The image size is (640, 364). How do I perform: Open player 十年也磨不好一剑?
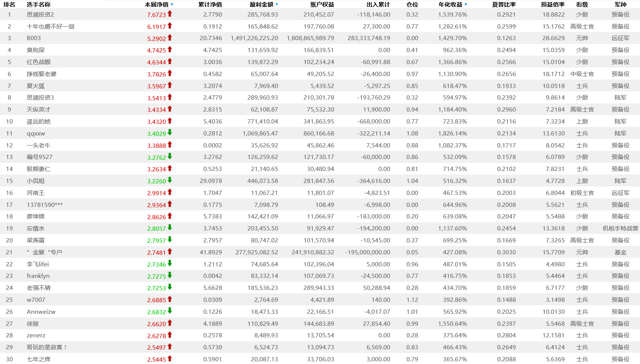(x=51, y=27)
